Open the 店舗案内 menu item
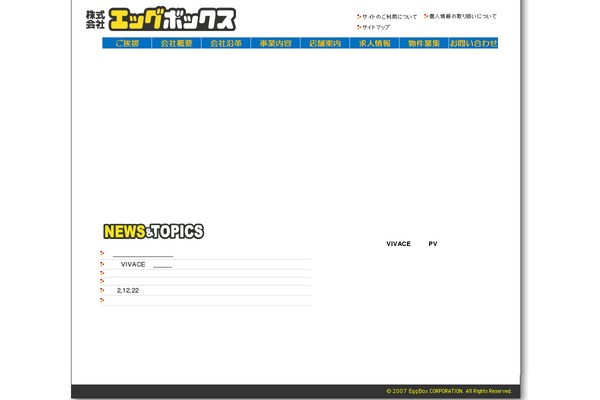The height and width of the screenshot is (400, 600). (x=325, y=43)
